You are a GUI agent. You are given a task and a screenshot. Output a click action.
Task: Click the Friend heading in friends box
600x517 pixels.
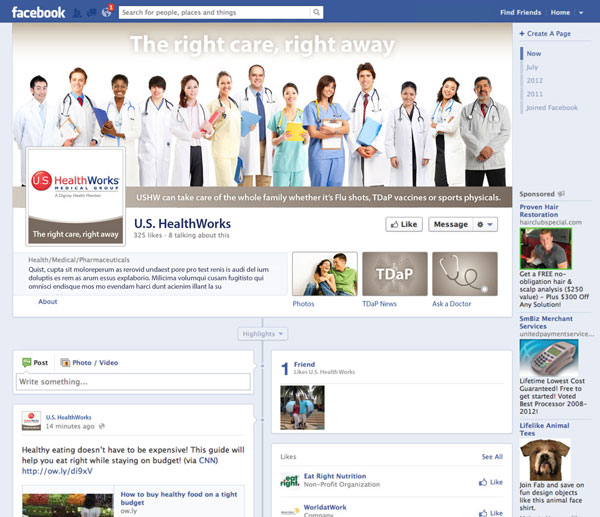(304, 364)
